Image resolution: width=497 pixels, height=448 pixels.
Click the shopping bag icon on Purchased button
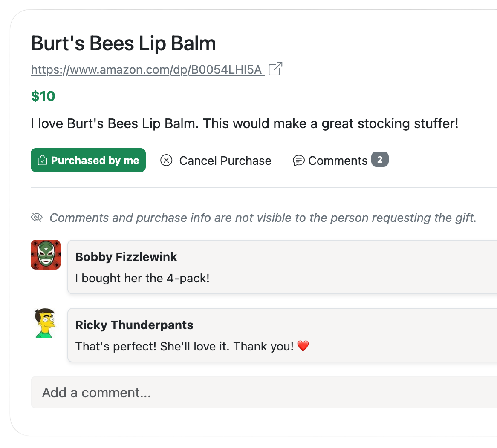tap(42, 160)
